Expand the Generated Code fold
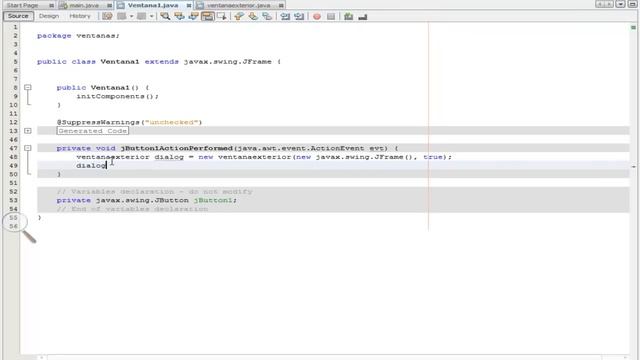 (28, 131)
